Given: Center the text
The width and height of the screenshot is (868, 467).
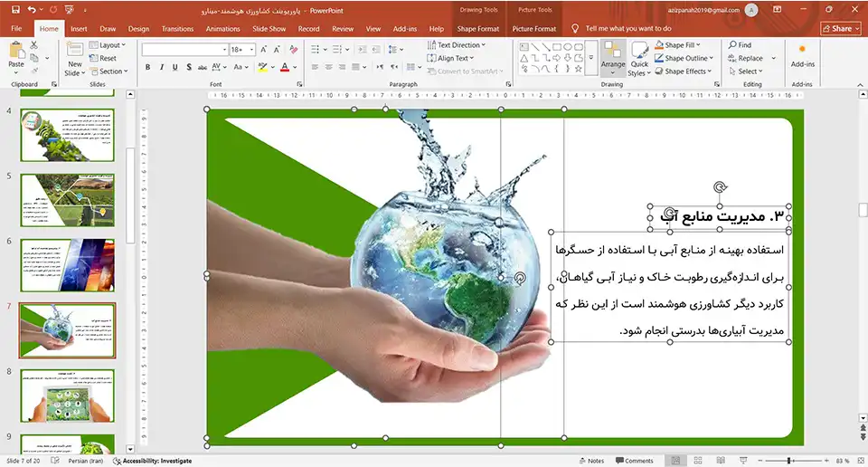Looking at the screenshot, I should tap(329, 67).
